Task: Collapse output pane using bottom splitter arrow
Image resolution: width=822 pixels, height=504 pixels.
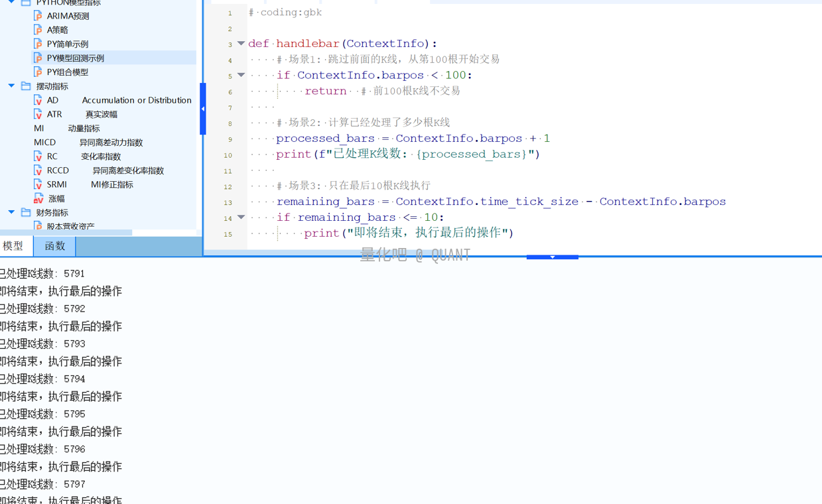Action: [x=552, y=257]
